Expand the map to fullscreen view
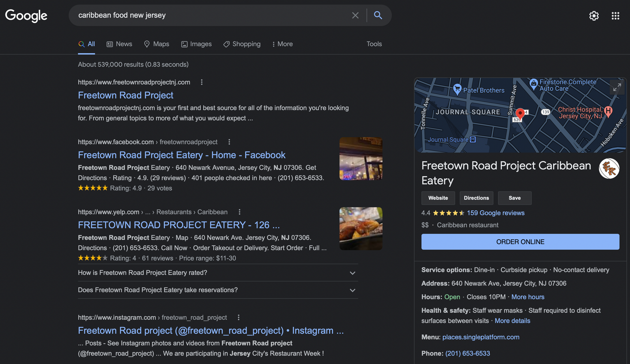Screen dimensions: 630x364 click(617, 87)
